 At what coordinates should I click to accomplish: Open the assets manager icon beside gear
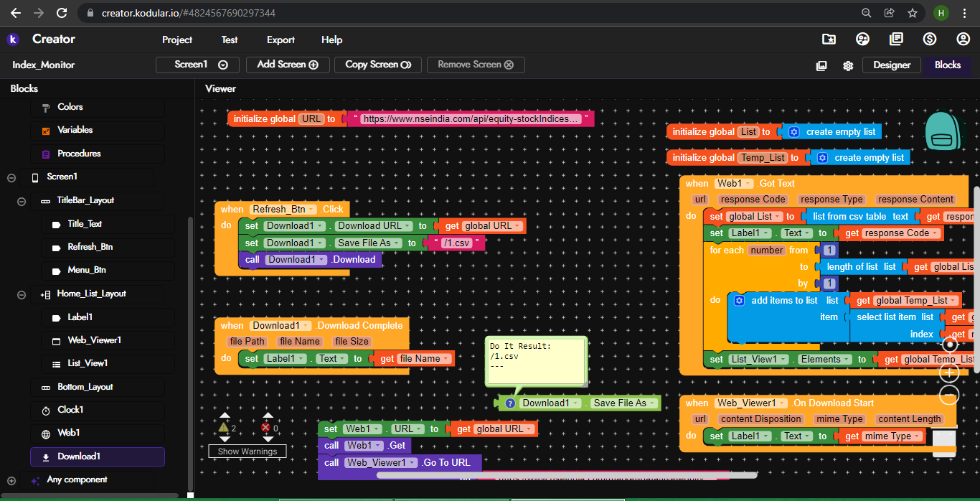821,65
